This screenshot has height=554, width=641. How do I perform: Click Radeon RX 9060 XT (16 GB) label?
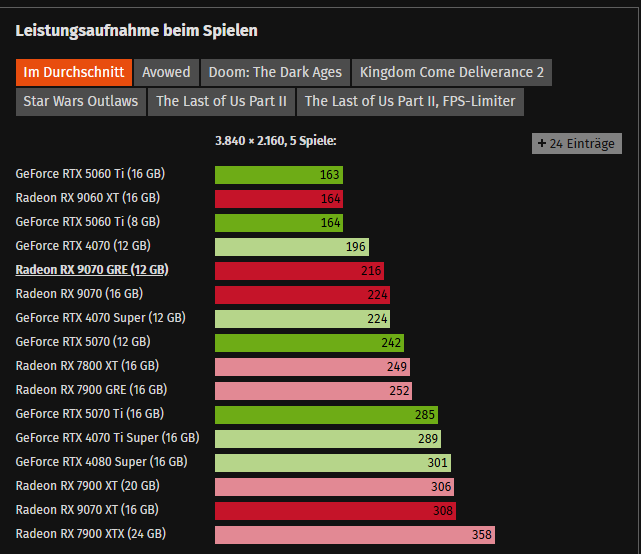click(x=88, y=198)
